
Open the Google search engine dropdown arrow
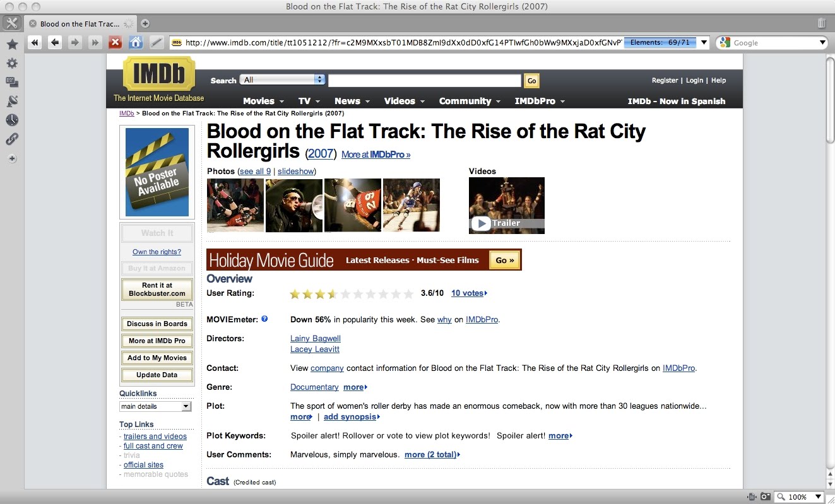point(822,42)
